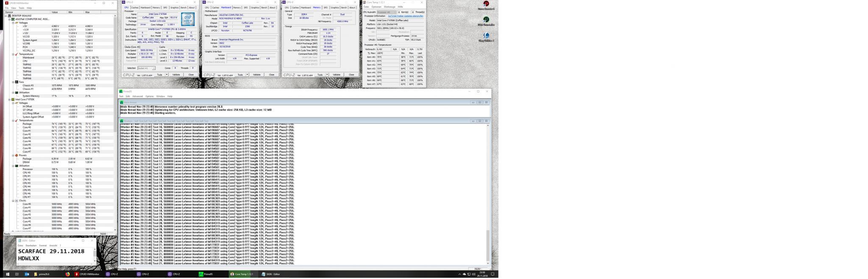This screenshot has width=868, height=279.
Task: Click Close in the Mainboard CPU-Z window
Action: (x=272, y=75)
